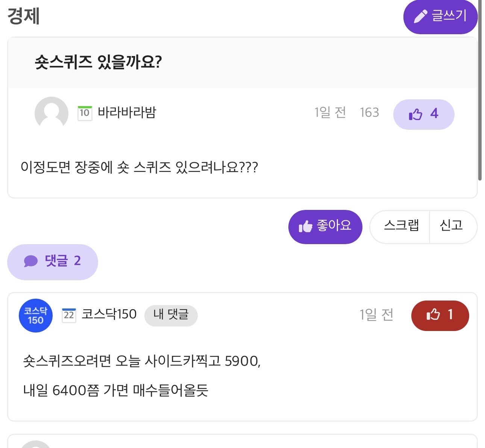Screen dimensions: 485x448
Task: Toggle the post like count showing 4
Action: tap(423, 114)
